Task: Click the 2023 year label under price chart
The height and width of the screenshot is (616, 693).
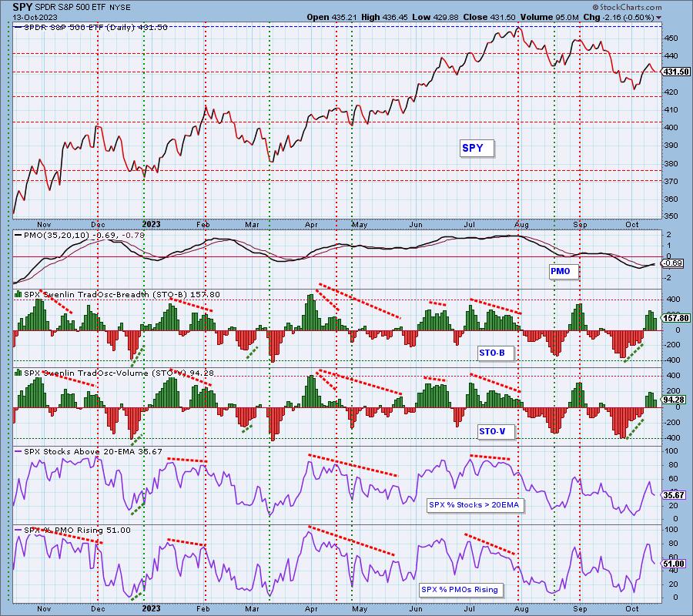Action: point(151,224)
